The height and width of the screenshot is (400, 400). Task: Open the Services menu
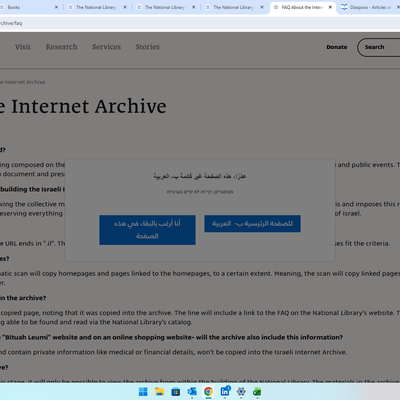tap(106, 47)
